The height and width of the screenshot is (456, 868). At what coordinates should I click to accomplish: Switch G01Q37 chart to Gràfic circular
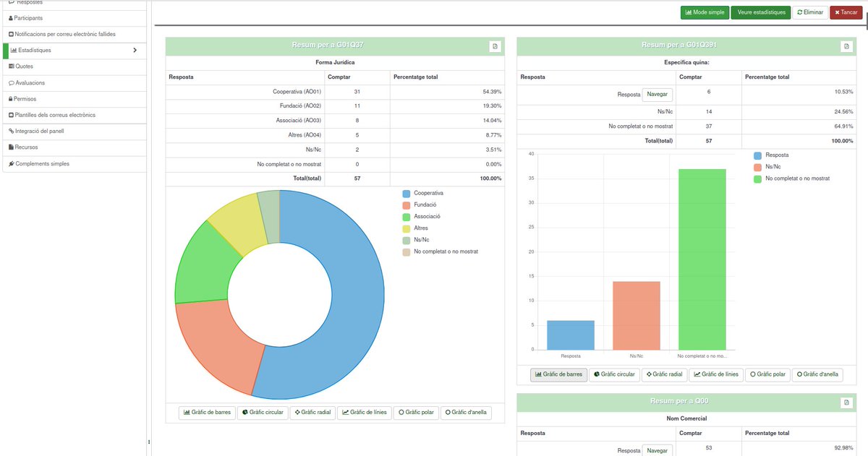(263, 413)
